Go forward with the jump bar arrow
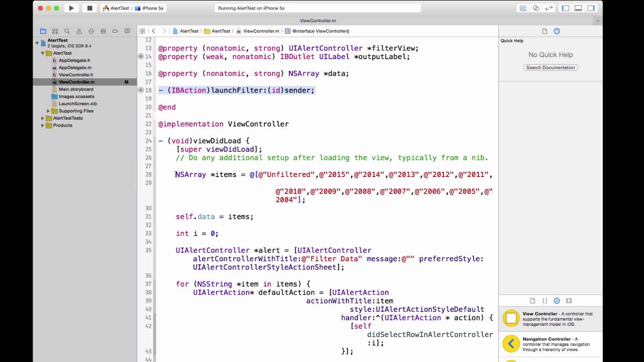 164,31
